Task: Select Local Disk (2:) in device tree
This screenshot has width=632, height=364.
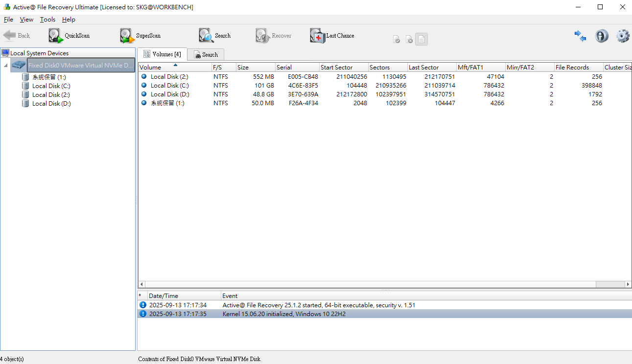Action: (x=51, y=95)
